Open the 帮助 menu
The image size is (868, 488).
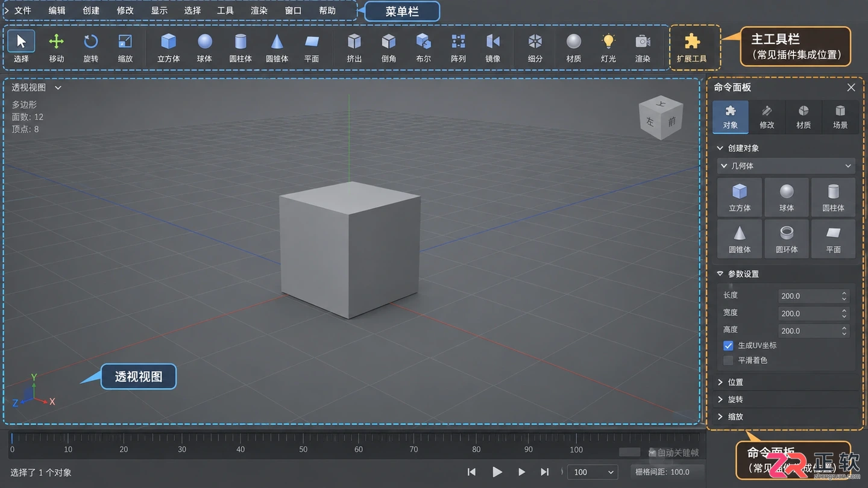pyautogui.click(x=327, y=10)
